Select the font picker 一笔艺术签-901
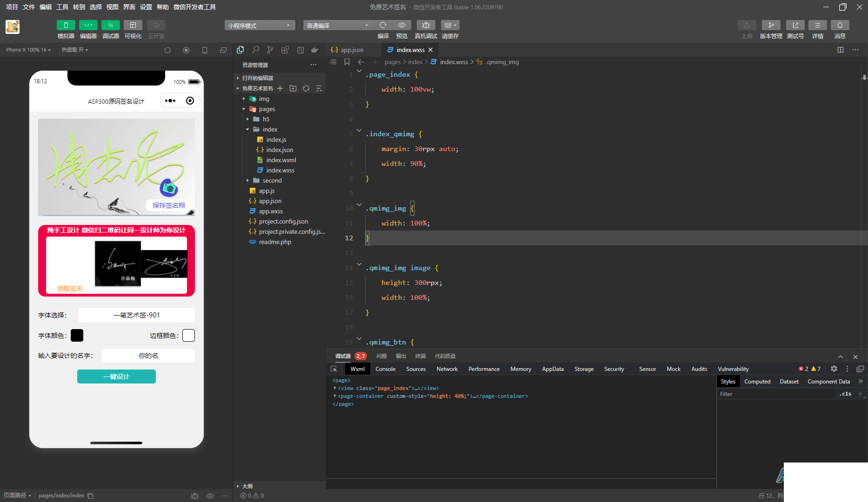868x502 pixels. click(x=137, y=315)
